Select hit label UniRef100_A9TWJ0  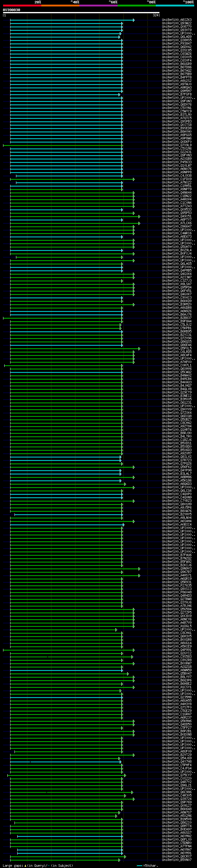click(177, 84)
